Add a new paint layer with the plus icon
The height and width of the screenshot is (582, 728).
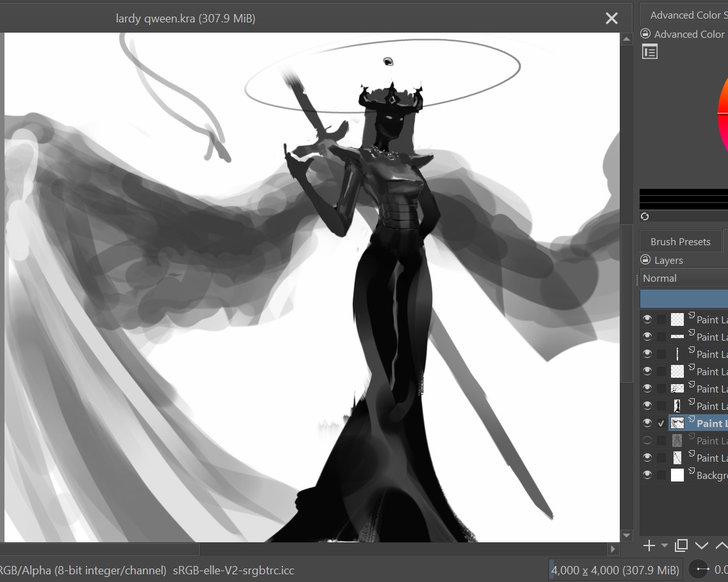(649, 546)
